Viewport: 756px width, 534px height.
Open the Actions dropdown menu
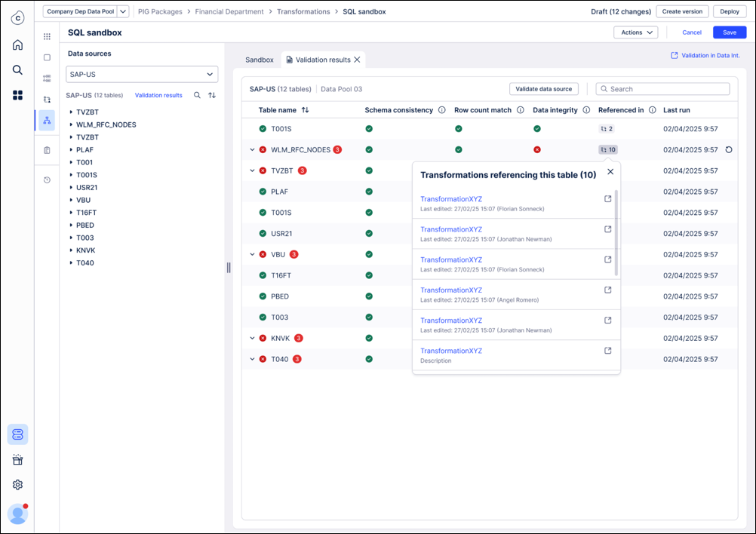tap(635, 32)
